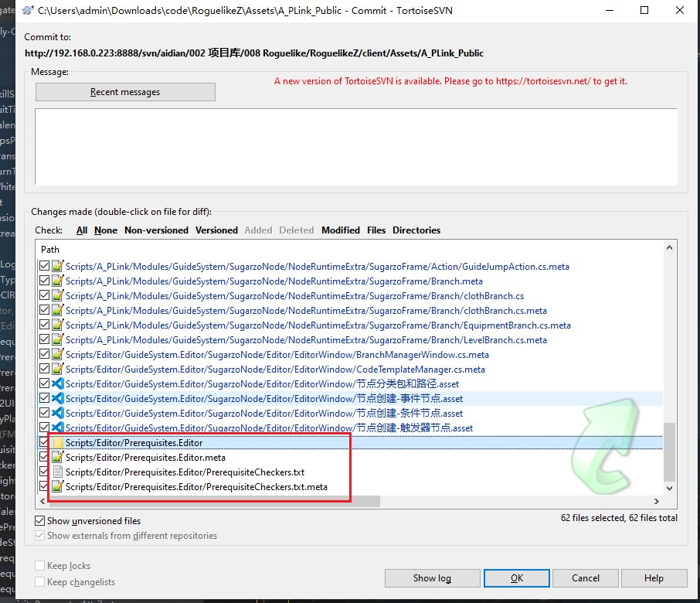Select Non-versioned check filter
This screenshot has width=700, height=603.
pos(156,230)
